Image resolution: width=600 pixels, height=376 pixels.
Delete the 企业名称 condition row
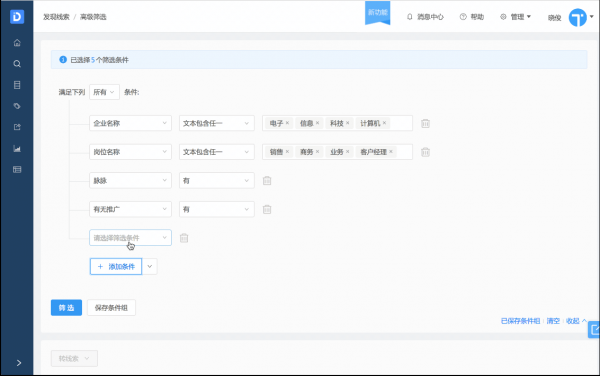pyautogui.click(x=426, y=123)
